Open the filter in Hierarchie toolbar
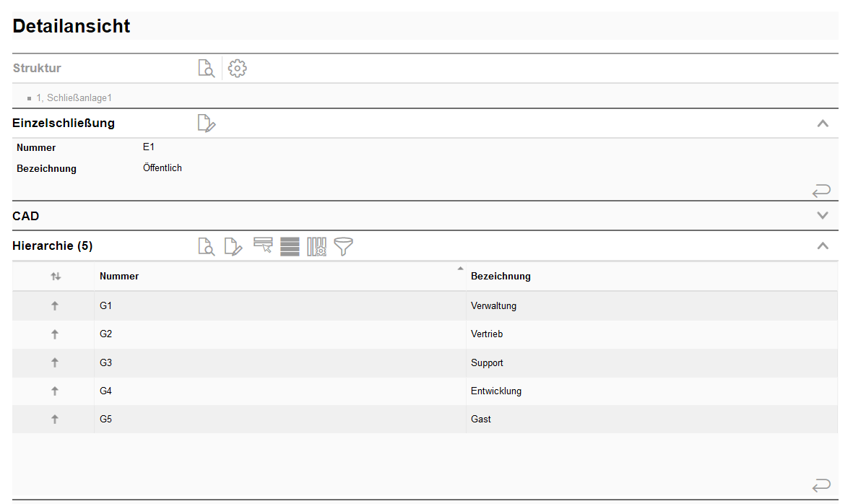853x504 pixels. coord(344,246)
